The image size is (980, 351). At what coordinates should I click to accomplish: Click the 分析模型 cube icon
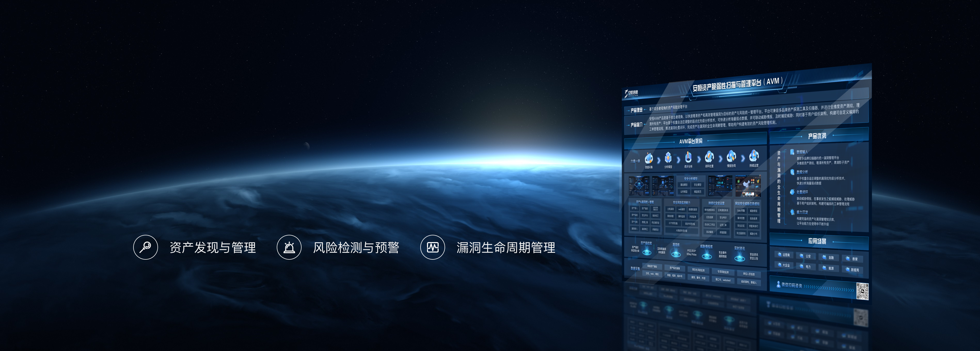[668, 157]
